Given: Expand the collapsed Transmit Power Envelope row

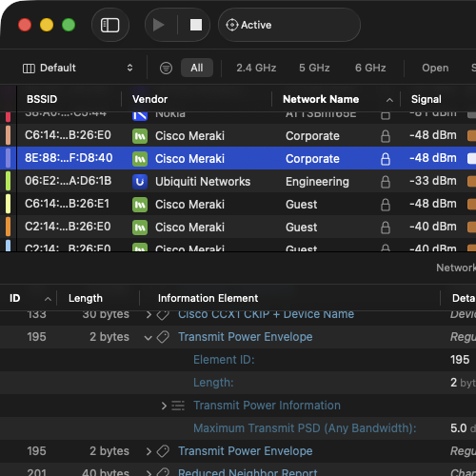Looking at the screenshot, I should 149,451.
